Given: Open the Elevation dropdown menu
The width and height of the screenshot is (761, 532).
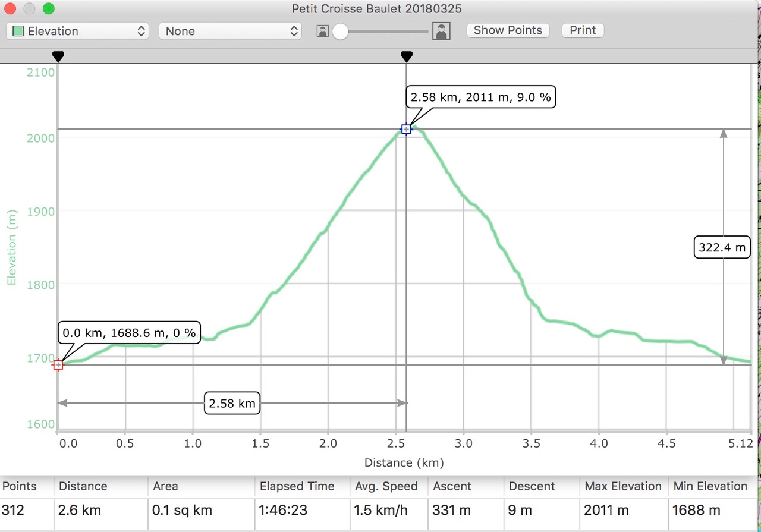Looking at the screenshot, I should (x=77, y=31).
